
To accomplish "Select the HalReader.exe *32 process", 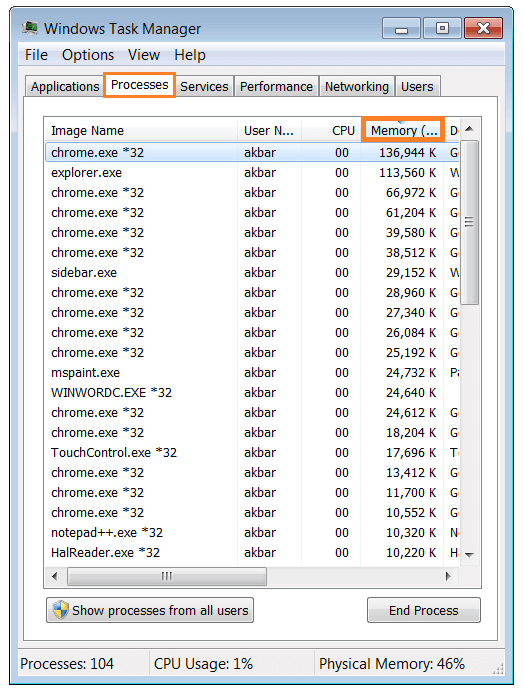I will (x=252, y=553).
